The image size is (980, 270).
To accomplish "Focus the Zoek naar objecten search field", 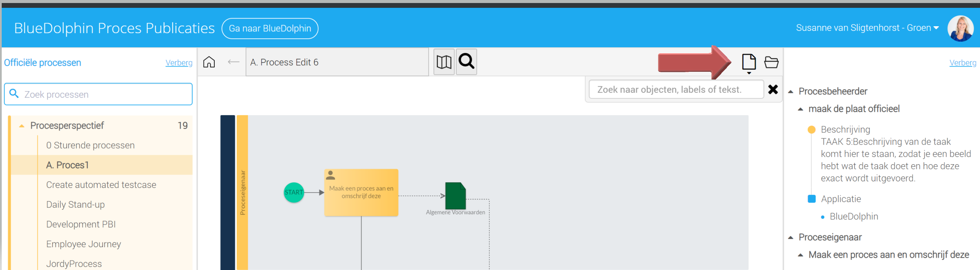I will [x=676, y=89].
